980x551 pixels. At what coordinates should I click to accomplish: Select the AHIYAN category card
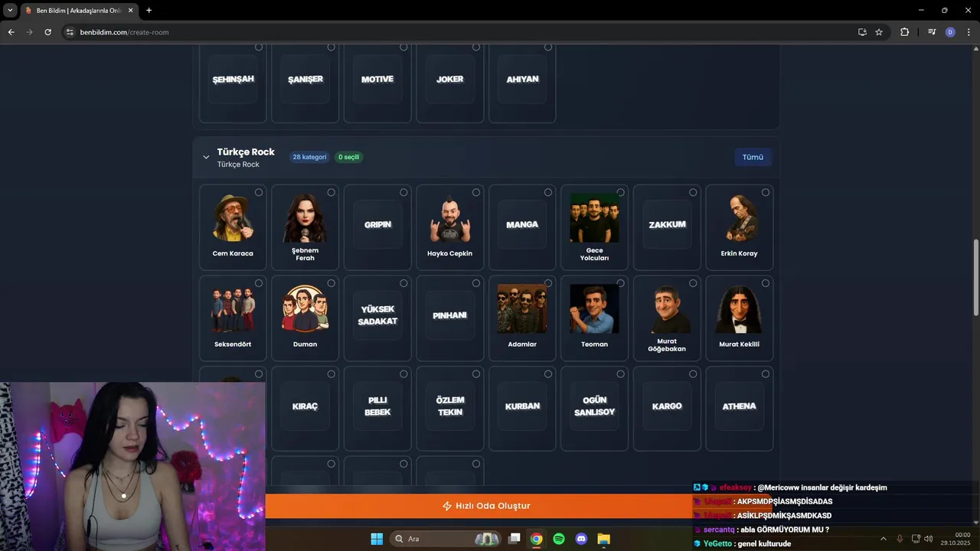(x=522, y=81)
